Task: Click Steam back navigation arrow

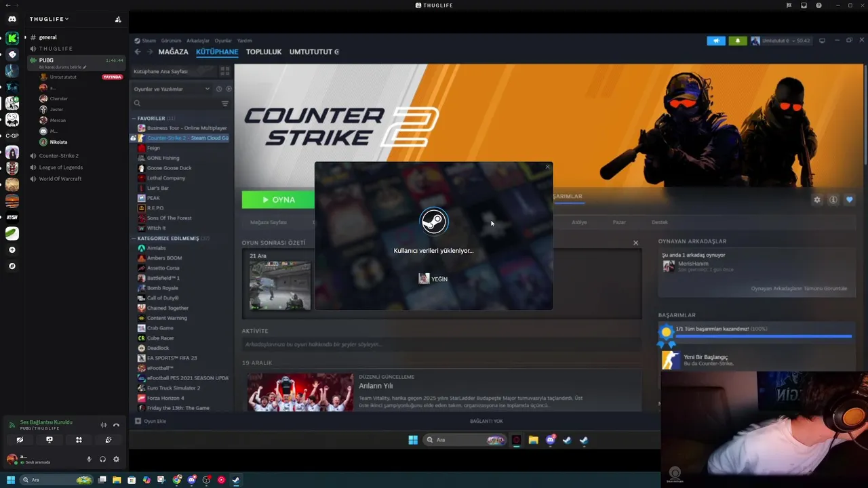Action: [x=138, y=52]
